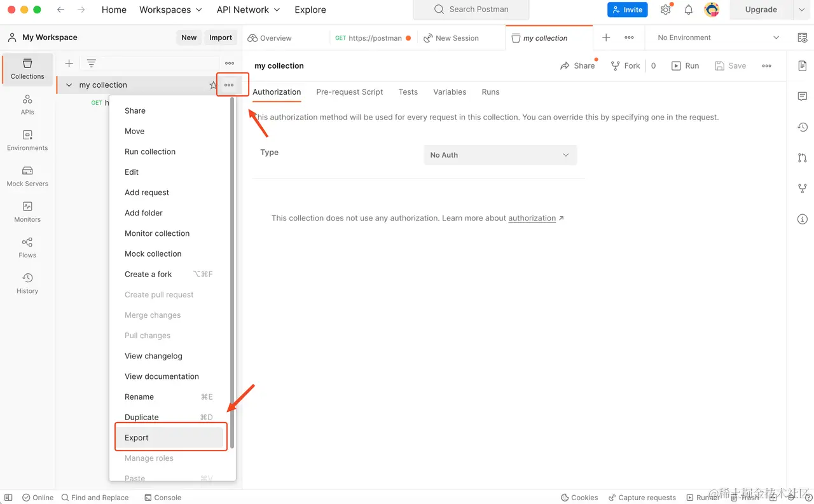This screenshot has width=814, height=504.
Task: Switch to the Runs tab
Action: (x=490, y=92)
